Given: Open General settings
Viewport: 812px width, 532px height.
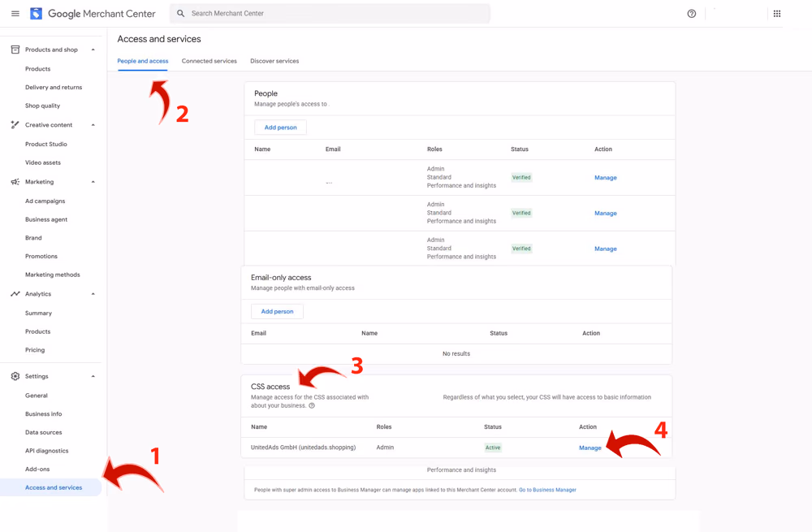Looking at the screenshot, I should (x=37, y=396).
